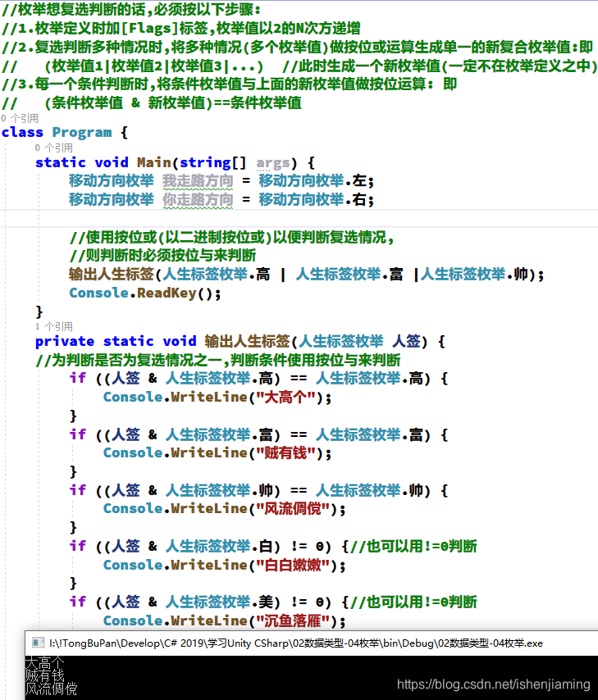Click the enum value '左' in the assignment
The height and width of the screenshot is (700, 598).
[x=359, y=181]
